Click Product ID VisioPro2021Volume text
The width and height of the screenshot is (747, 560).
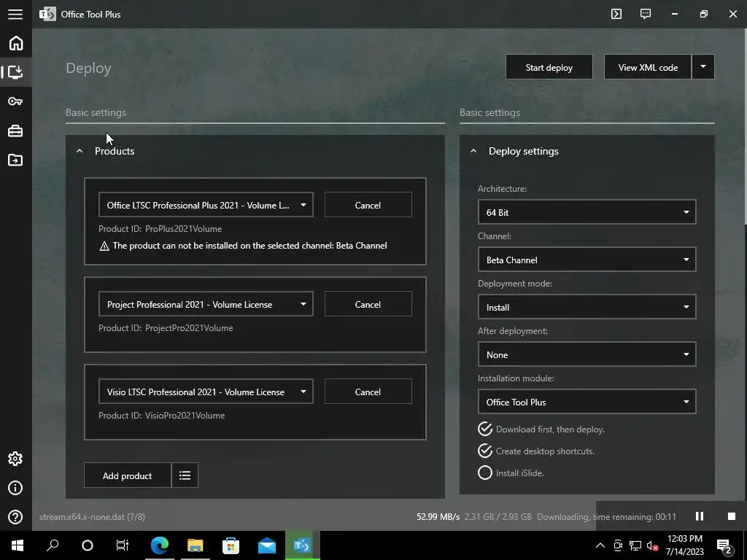point(161,415)
